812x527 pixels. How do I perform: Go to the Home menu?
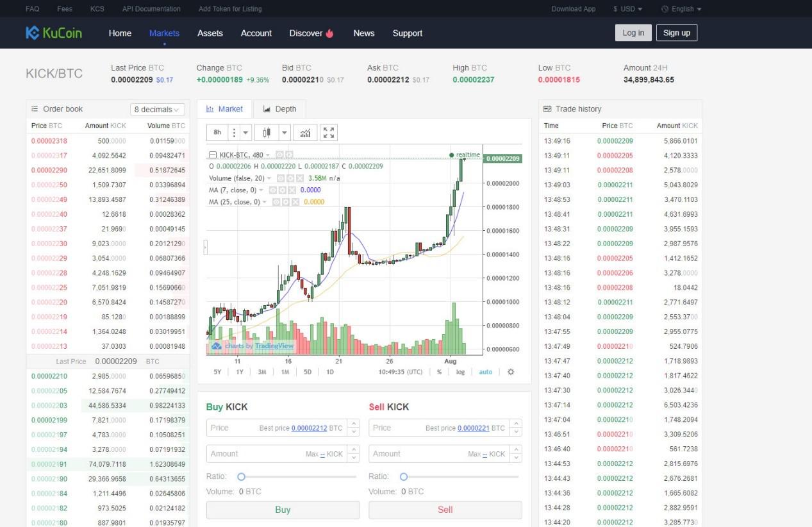click(x=120, y=33)
